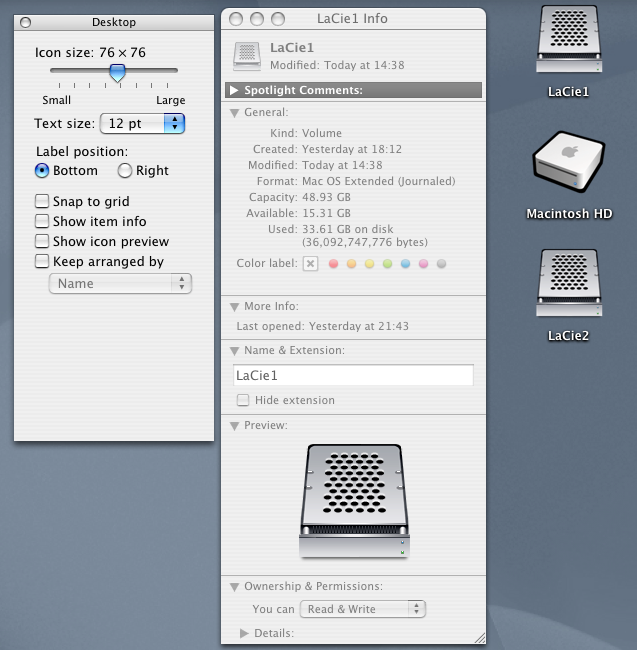Apply the yellow color label

click(369, 264)
